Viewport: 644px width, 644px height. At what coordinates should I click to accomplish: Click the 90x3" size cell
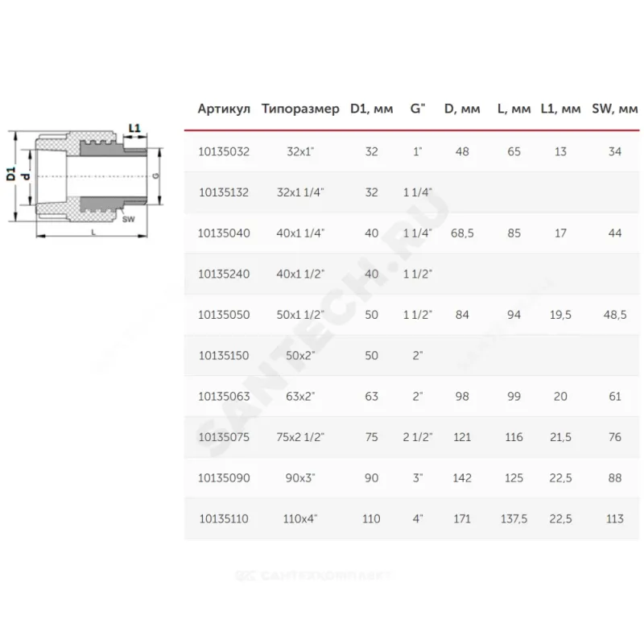[x=300, y=478]
